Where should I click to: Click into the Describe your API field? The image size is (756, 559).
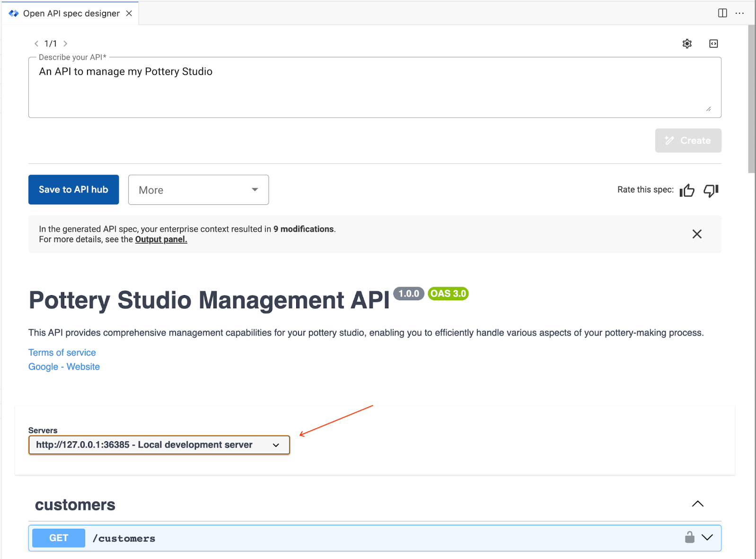[x=375, y=87]
